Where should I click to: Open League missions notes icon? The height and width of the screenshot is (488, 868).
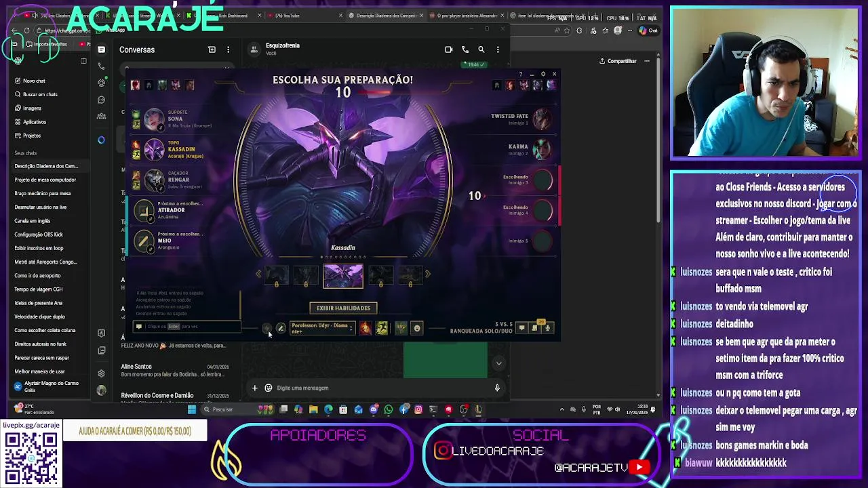tap(534, 328)
